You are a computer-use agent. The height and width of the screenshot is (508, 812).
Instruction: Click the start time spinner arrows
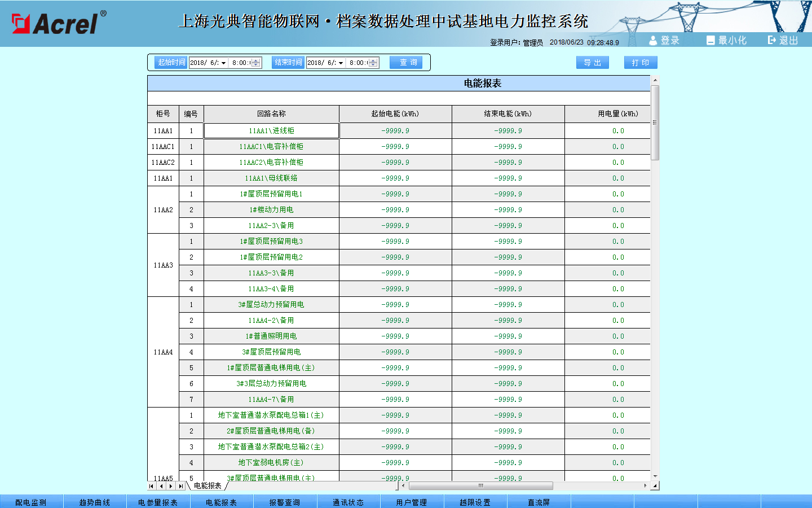point(256,63)
